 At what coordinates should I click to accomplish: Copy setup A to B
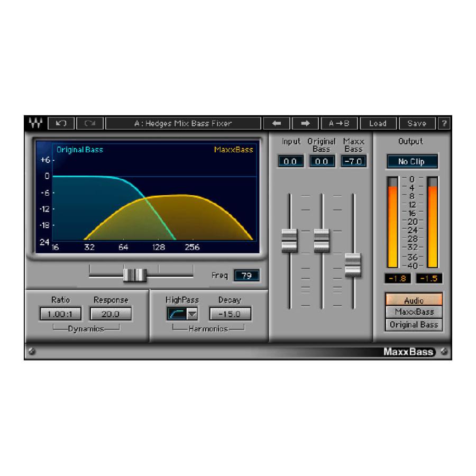[339, 123]
